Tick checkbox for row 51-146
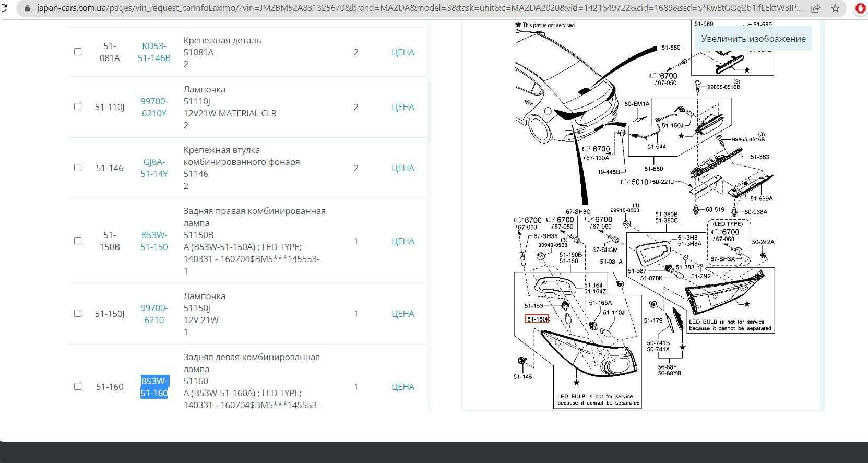This screenshot has height=463, width=868. pyautogui.click(x=78, y=168)
